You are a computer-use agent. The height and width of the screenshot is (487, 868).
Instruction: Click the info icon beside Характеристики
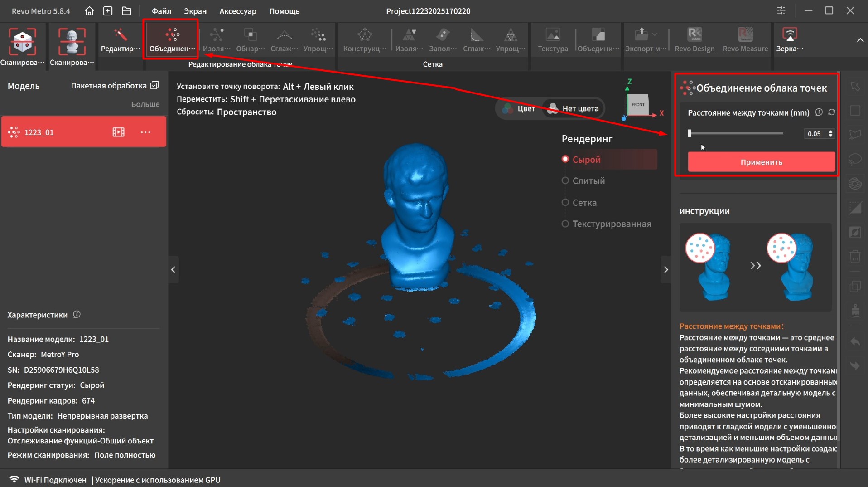coord(77,314)
